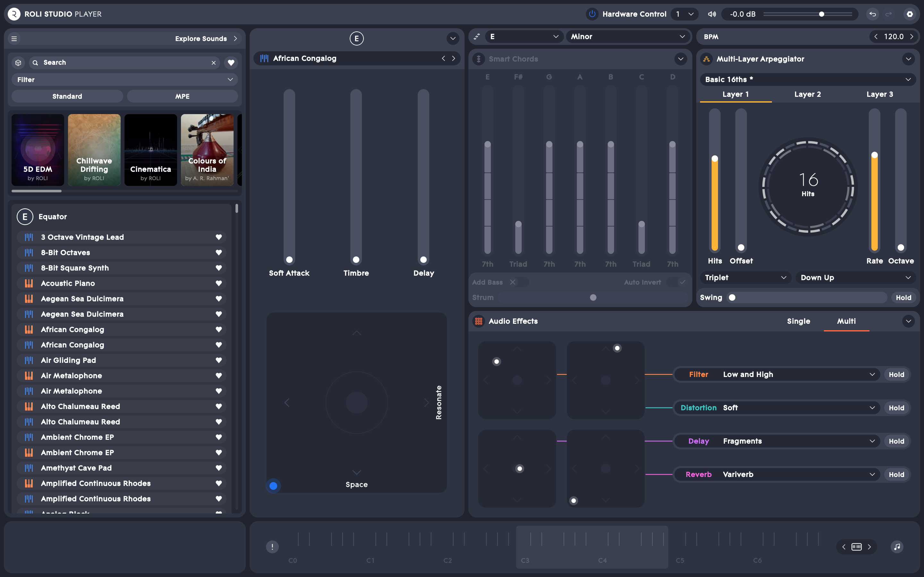The height and width of the screenshot is (577, 924).
Task: Click the undo arrow in the top toolbar
Action: (x=872, y=14)
